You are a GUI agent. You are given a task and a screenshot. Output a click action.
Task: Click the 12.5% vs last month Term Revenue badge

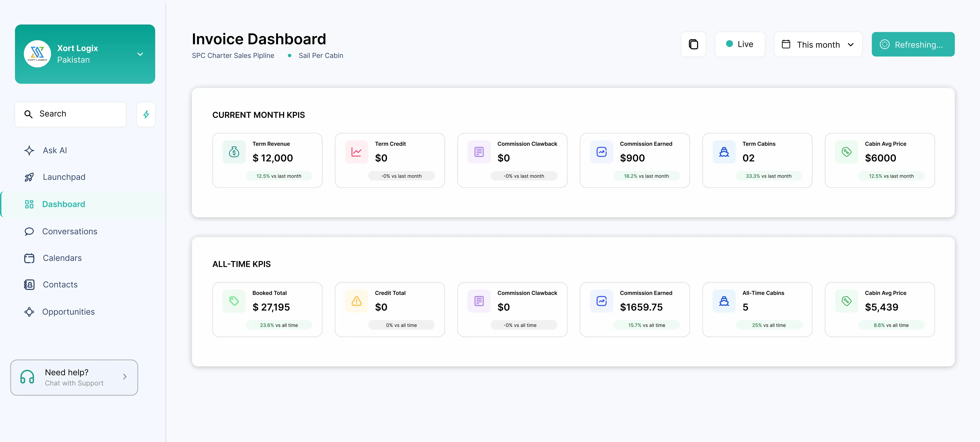279,176
